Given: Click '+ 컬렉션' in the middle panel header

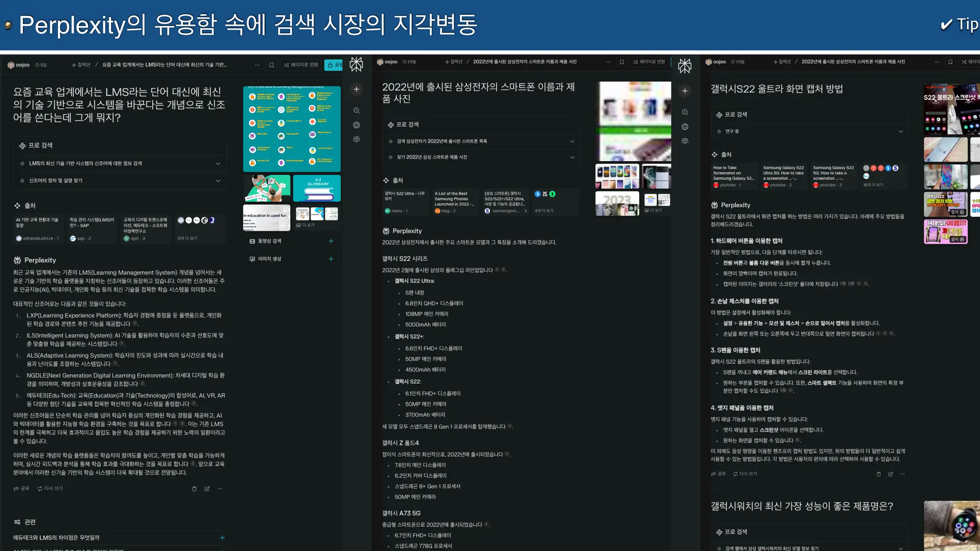Looking at the screenshot, I should [x=454, y=62].
